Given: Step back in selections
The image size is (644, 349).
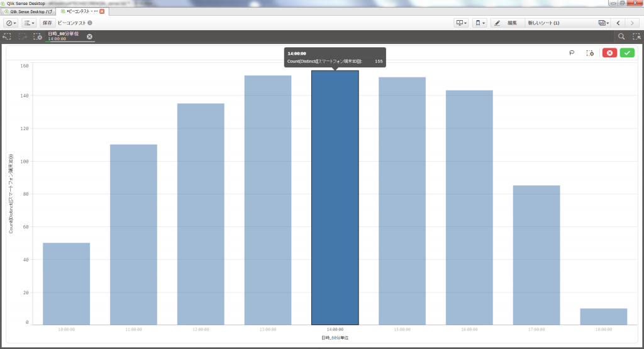Looking at the screenshot, I should point(7,37).
